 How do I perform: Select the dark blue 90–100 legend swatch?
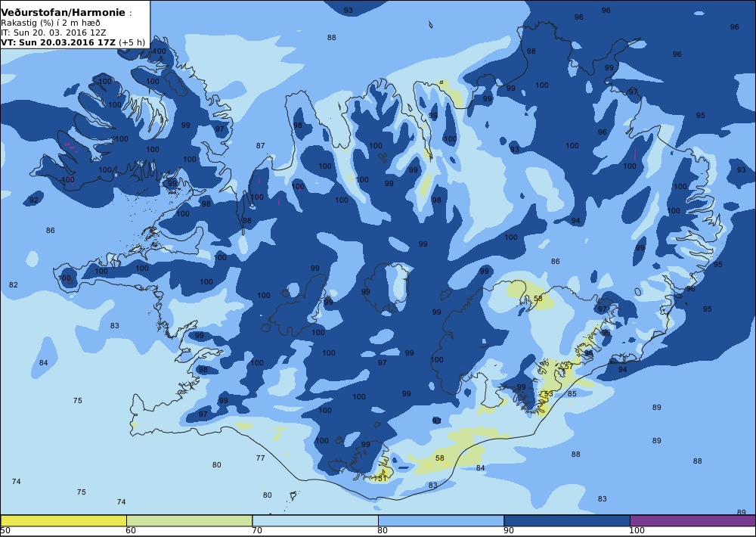(x=566, y=520)
